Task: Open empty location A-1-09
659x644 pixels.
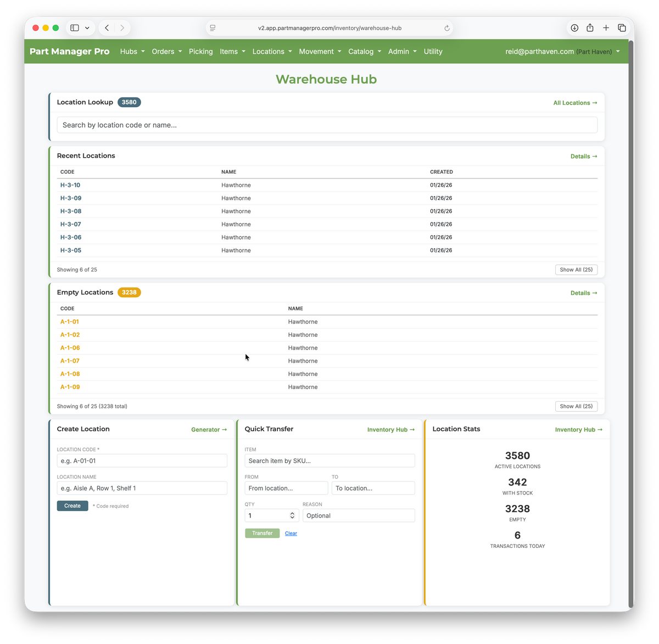Action: tap(70, 387)
